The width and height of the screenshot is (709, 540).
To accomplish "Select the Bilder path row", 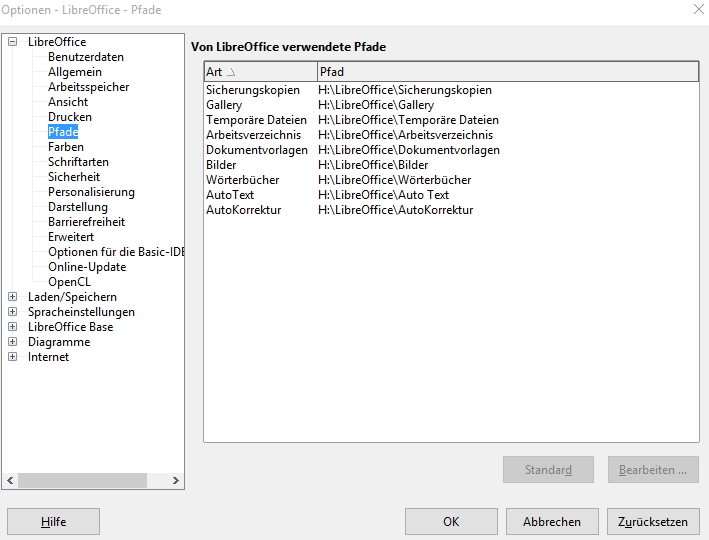I will (451, 165).
